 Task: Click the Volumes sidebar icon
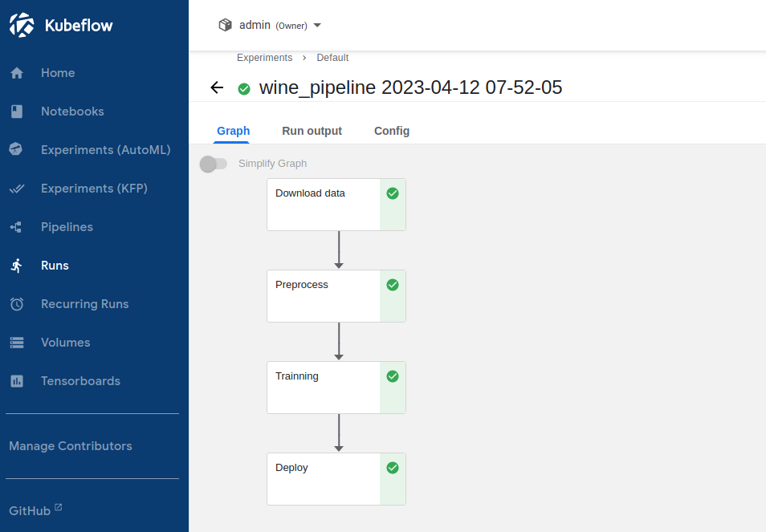(x=17, y=342)
